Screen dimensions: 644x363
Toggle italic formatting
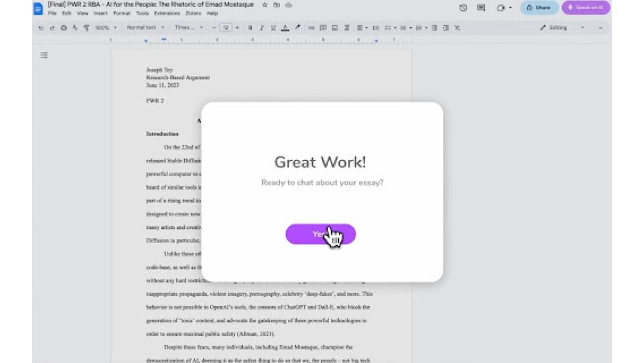(261, 28)
